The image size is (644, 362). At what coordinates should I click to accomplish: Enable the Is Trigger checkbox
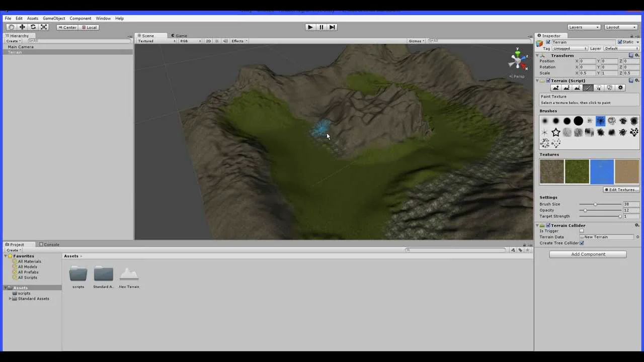tap(582, 231)
